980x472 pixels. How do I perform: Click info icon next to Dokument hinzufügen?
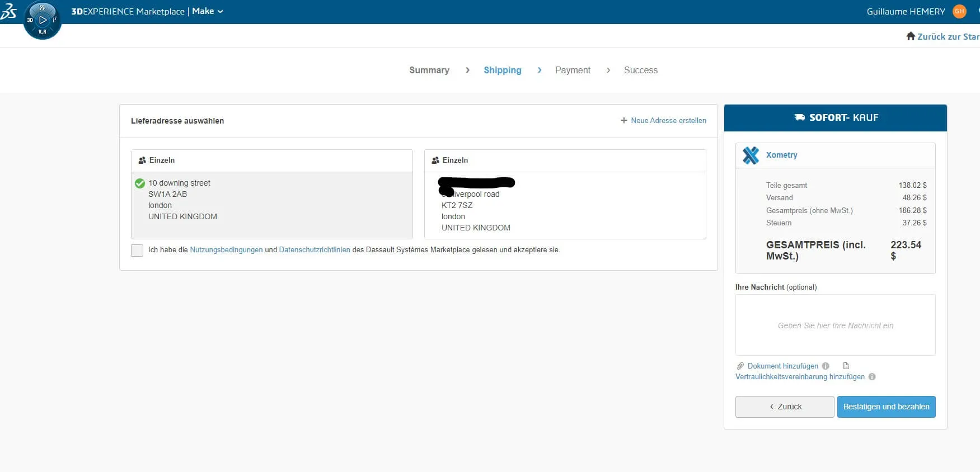pos(826,366)
